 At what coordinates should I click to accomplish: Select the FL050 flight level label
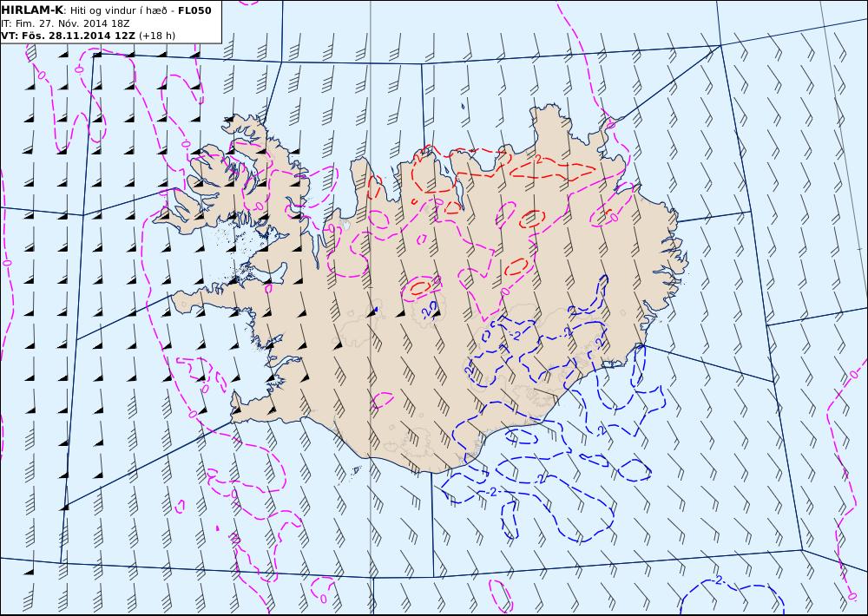[194, 10]
